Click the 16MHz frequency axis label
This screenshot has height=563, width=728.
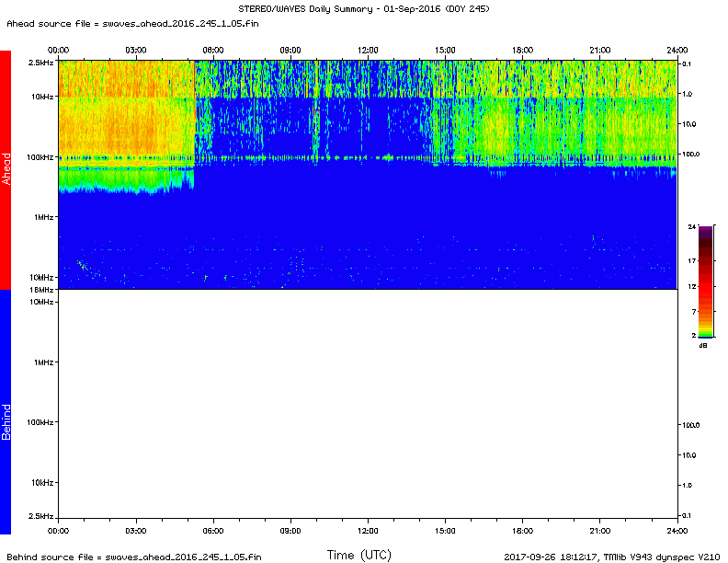click(x=41, y=290)
